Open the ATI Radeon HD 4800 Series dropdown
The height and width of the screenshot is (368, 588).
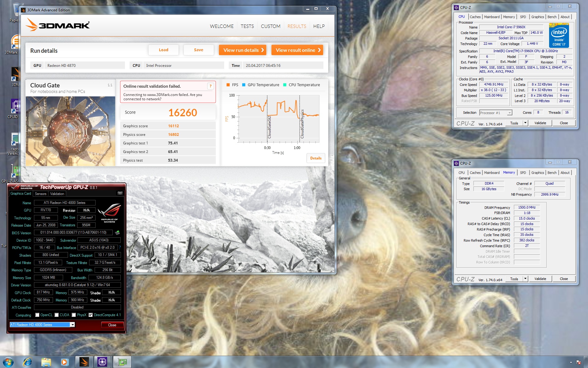click(x=73, y=325)
